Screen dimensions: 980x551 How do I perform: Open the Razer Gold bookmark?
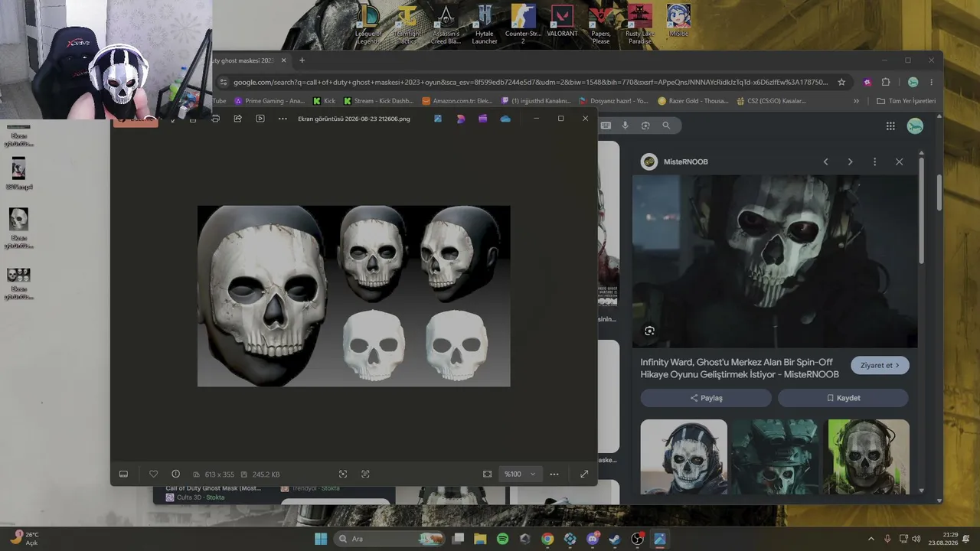pos(693,101)
